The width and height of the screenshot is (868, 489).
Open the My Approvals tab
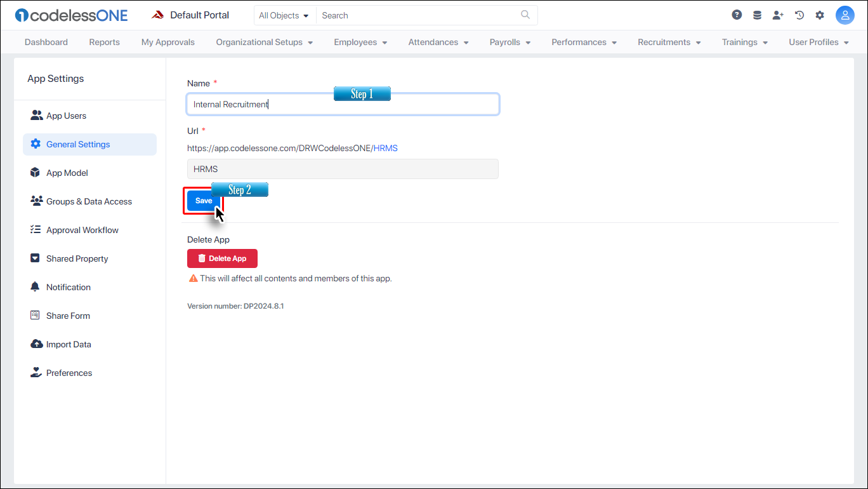[168, 43]
